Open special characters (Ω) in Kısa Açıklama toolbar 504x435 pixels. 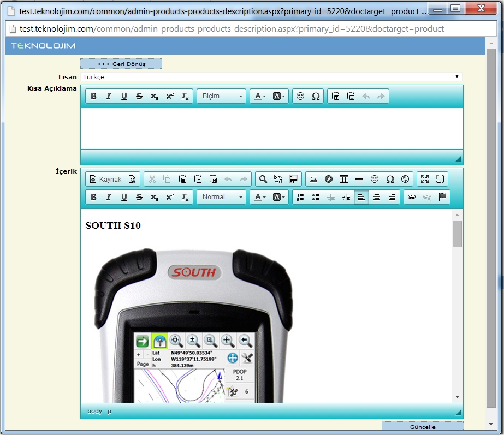(316, 97)
